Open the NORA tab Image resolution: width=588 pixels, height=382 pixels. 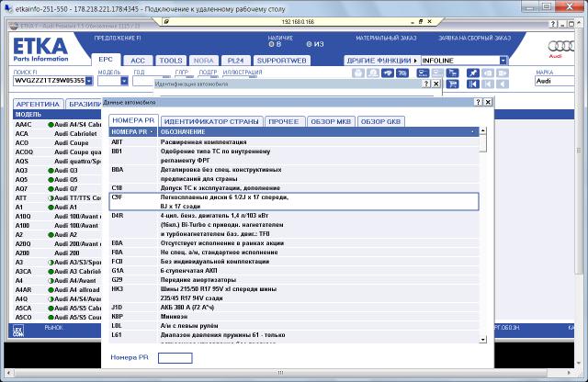tap(203, 61)
